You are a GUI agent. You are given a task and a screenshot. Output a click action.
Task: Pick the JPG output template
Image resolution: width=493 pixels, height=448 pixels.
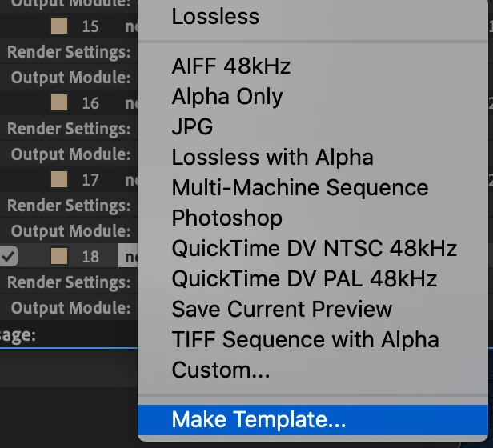point(192,127)
